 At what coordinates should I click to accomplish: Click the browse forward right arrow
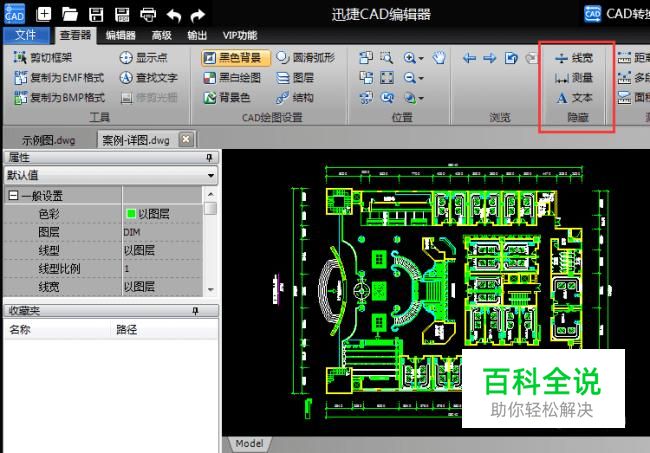pyautogui.click(x=490, y=58)
